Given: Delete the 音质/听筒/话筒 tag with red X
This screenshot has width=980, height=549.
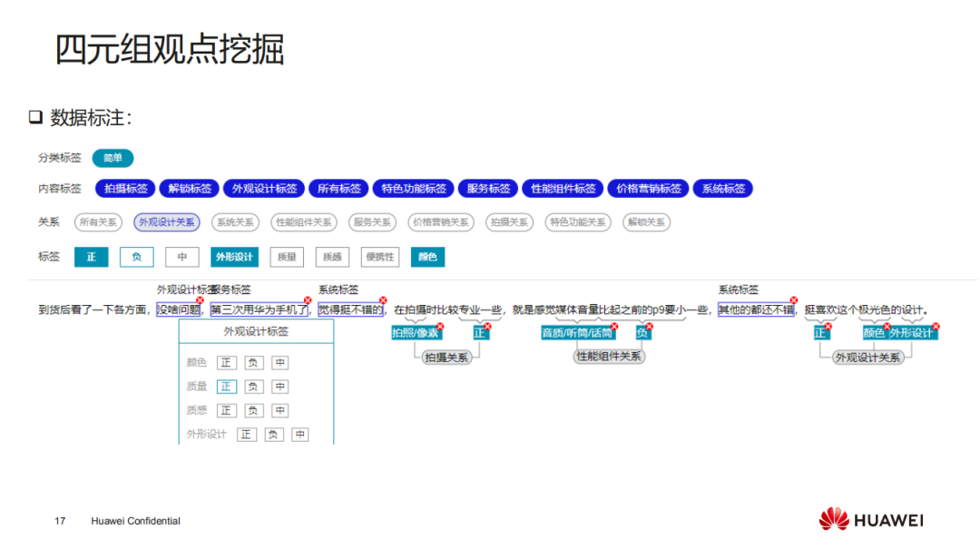Looking at the screenshot, I should [x=615, y=327].
